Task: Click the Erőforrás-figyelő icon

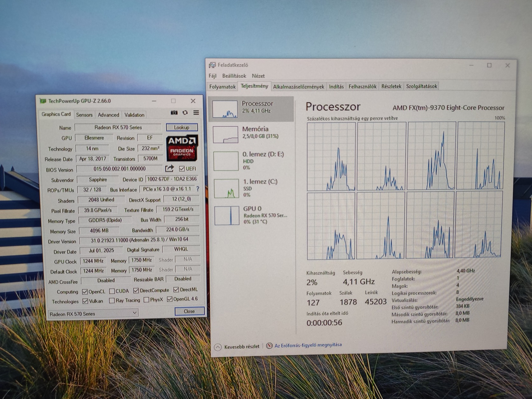Action: click(x=269, y=346)
